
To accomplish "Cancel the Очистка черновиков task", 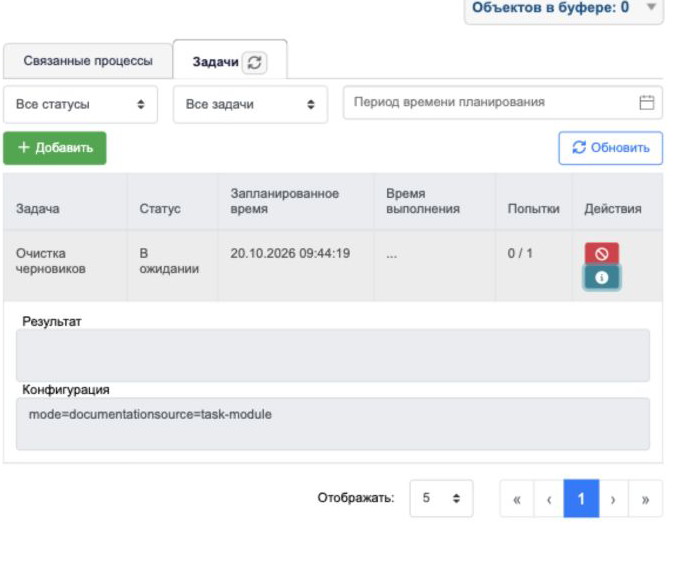I will [601, 254].
